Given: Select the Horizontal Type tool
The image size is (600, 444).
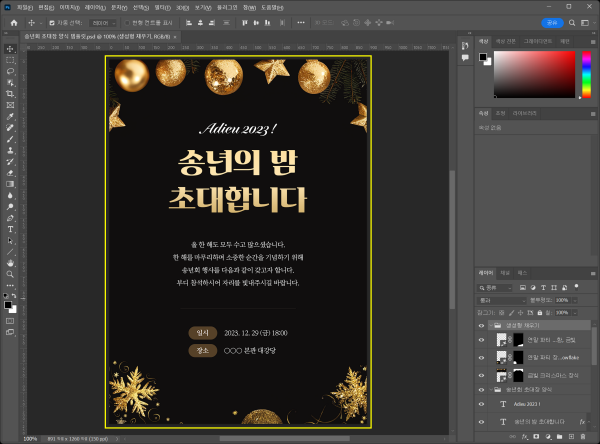Looking at the screenshot, I should [10, 229].
